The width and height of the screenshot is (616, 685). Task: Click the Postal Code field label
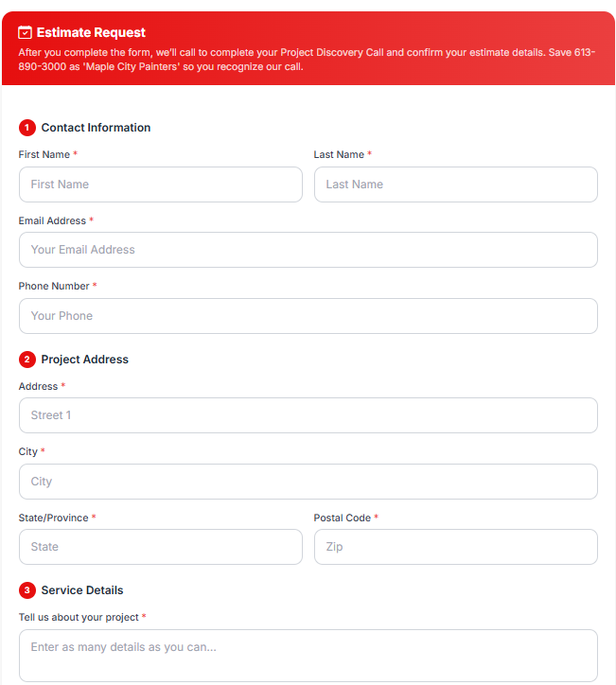point(343,518)
